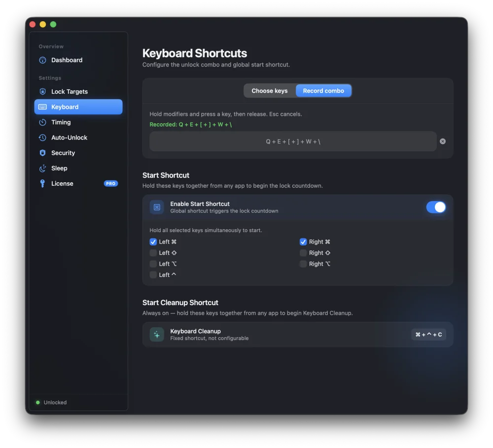493x448 pixels.
Task: Click the Start Cleanup Shortcut heading
Action: coord(180,303)
